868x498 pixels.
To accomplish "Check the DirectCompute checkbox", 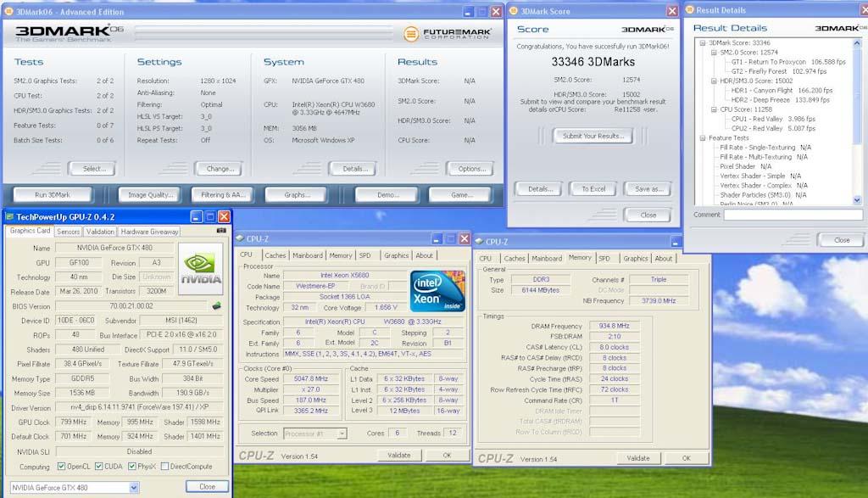I will point(164,467).
